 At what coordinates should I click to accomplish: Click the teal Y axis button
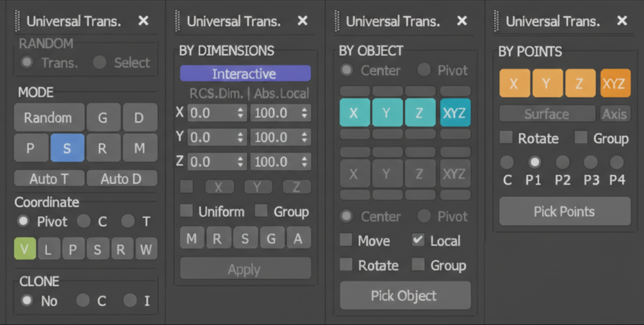click(387, 113)
